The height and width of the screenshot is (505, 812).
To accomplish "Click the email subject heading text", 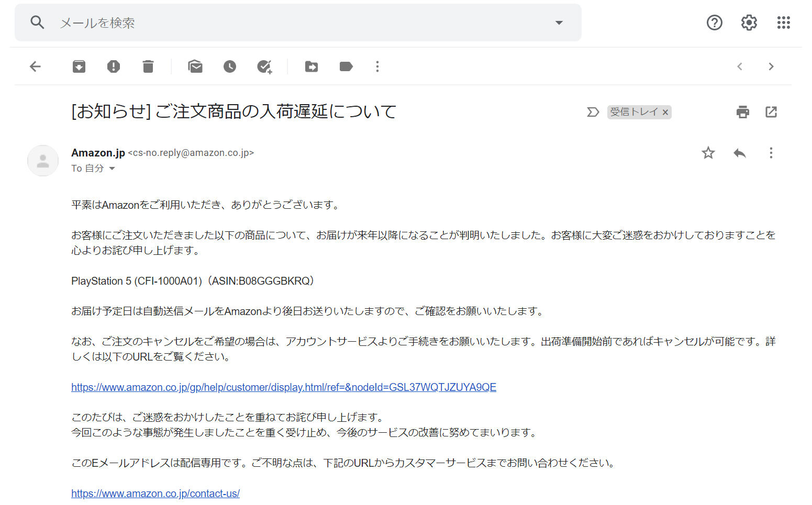I will (233, 111).
